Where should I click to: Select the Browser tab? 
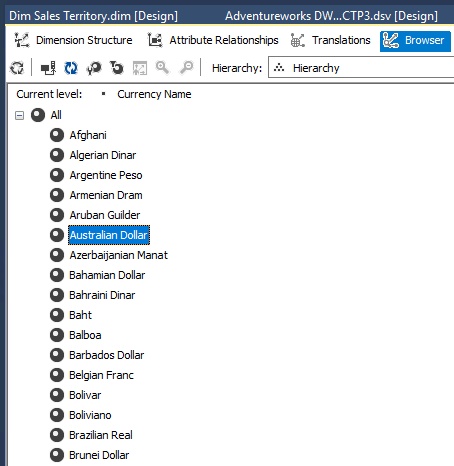pos(415,41)
